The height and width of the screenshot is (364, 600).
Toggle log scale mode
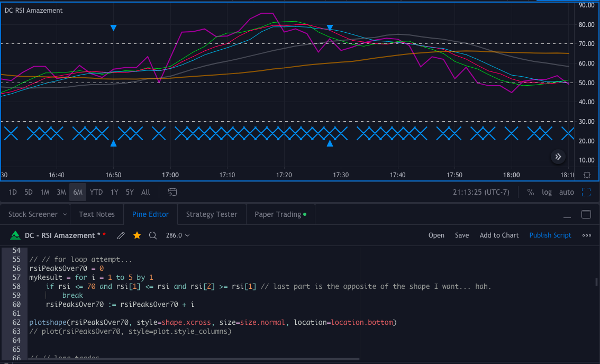[547, 192]
